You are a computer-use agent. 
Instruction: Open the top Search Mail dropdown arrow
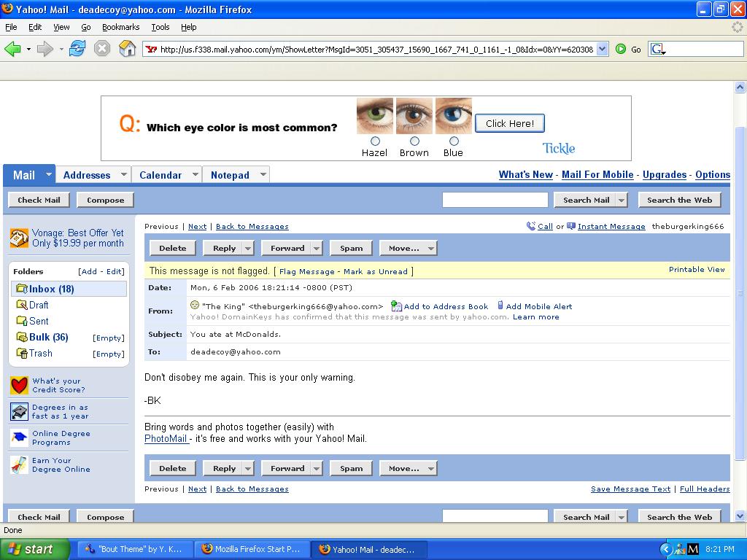(x=622, y=201)
